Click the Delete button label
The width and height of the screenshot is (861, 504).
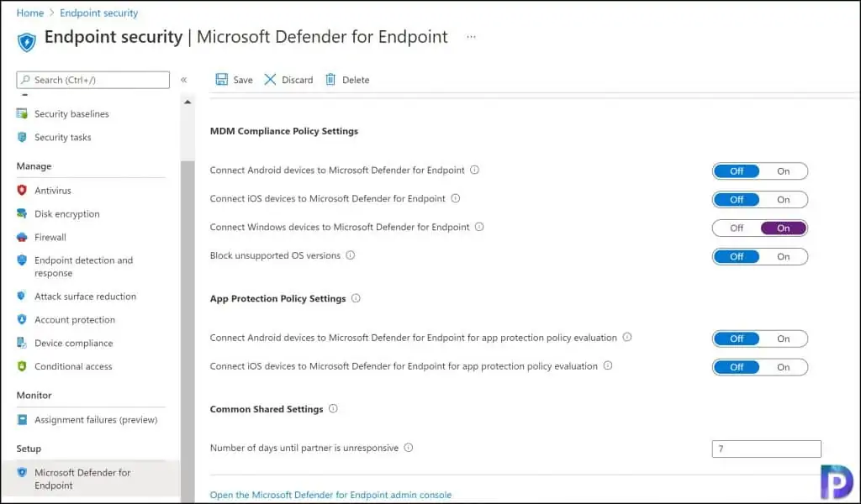356,80
